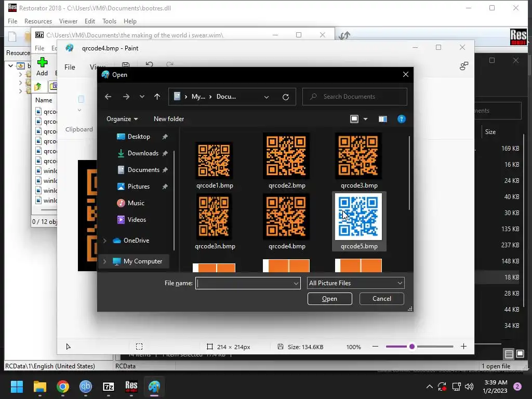Click Paint save icon
This screenshot has height=399, width=532.
[x=126, y=64]
